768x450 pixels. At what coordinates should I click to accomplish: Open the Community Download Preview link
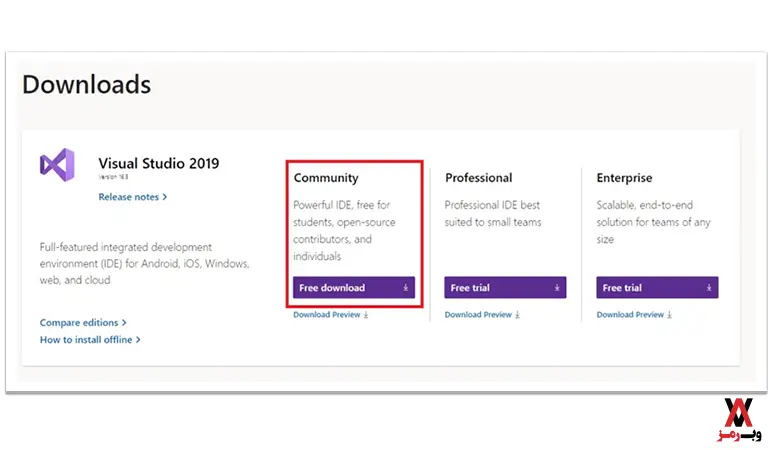(327, 315)
